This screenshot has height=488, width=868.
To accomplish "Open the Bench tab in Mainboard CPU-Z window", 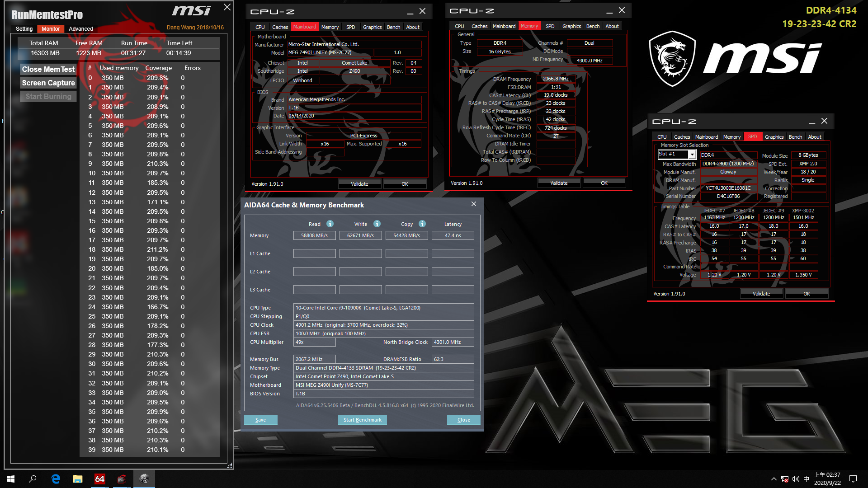I will pyautogui.click(x=393, y=27).
